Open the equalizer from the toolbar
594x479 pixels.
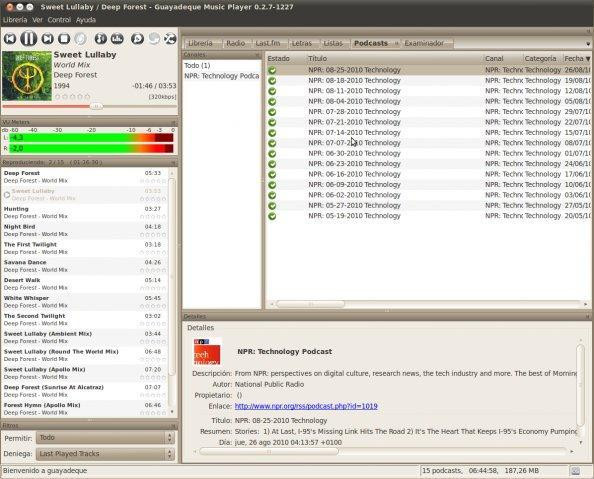(x=117, y=39)
